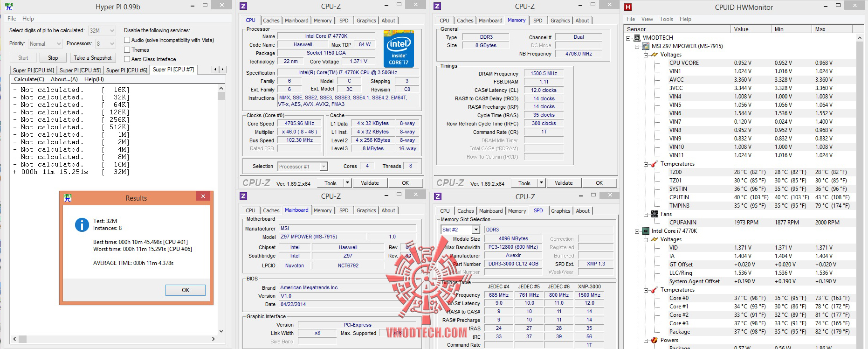Open the Tools dropdown arrow in the CPU-Z Memory window
Viewport: 868px width, 349px height.
pos(541,183)
